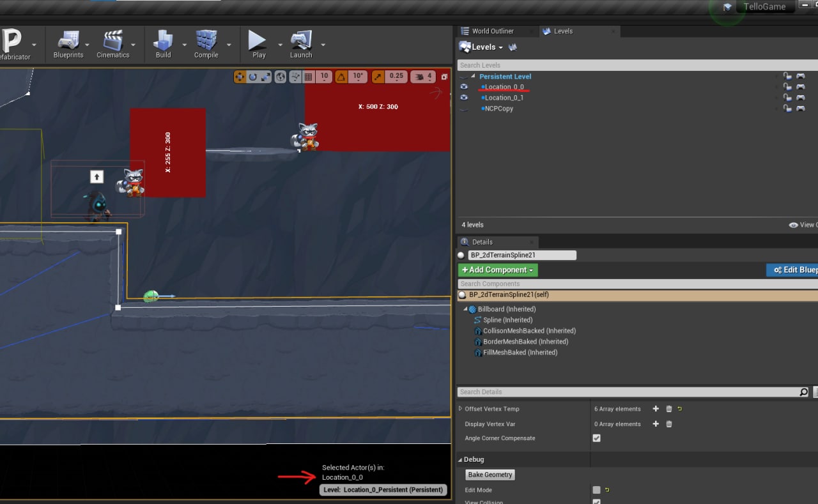Viewport: 818px width, 504px height.
Task: Open View Options in Levels panel
Action: (x=803, y=225)
